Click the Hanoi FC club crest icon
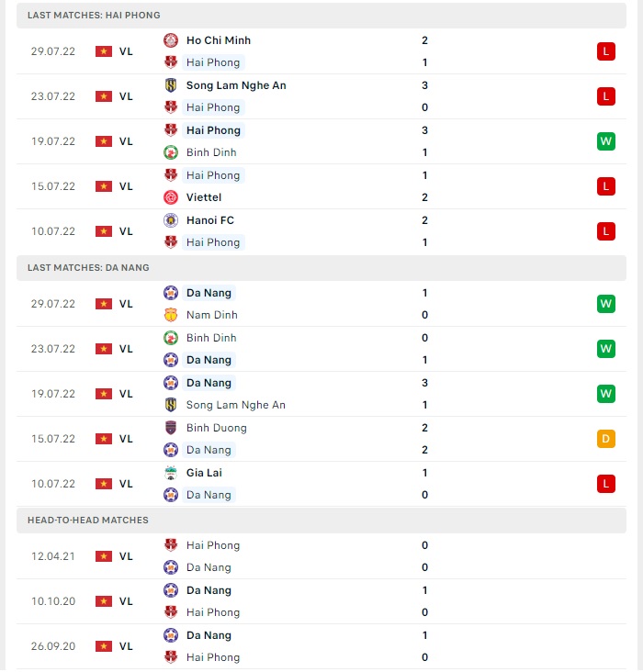Viewport: 643px width, 672px height. 171,220
